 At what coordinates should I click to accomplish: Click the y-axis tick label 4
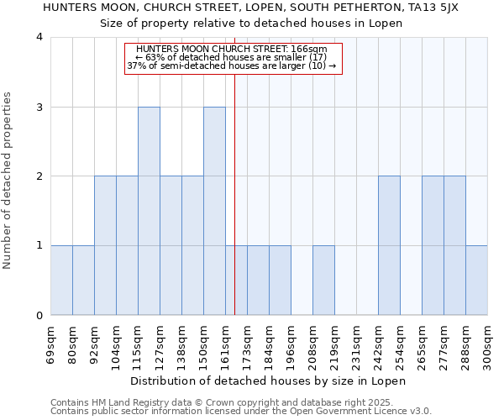(x=39, y=37)
